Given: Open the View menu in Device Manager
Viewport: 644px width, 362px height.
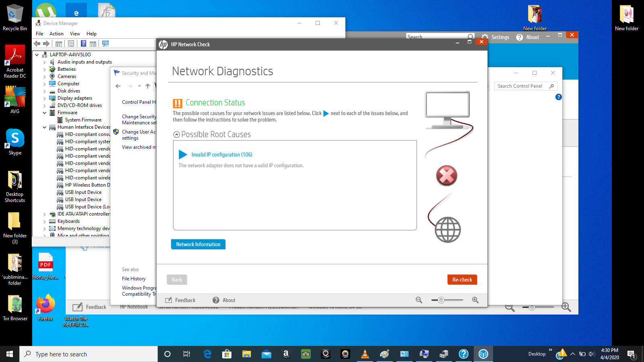Looking at the screenshot, I should tap(75, 34).
